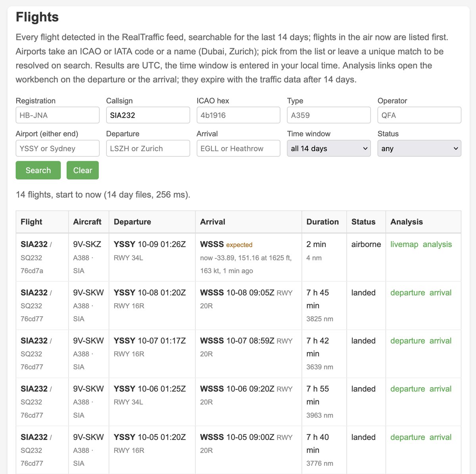Screen dimensions: 476x474
Task: Focus the Callsign field containing SIA232
Action: [148, 115]
